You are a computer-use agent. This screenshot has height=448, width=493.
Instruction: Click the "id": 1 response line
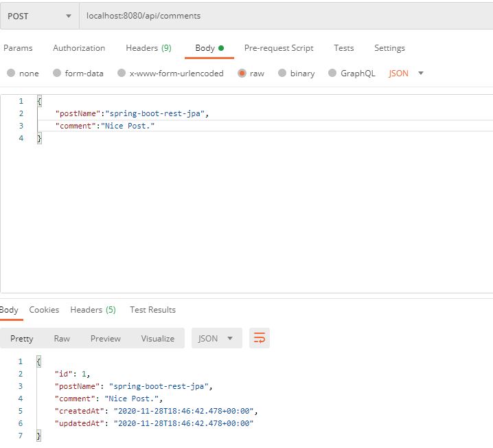72,374
